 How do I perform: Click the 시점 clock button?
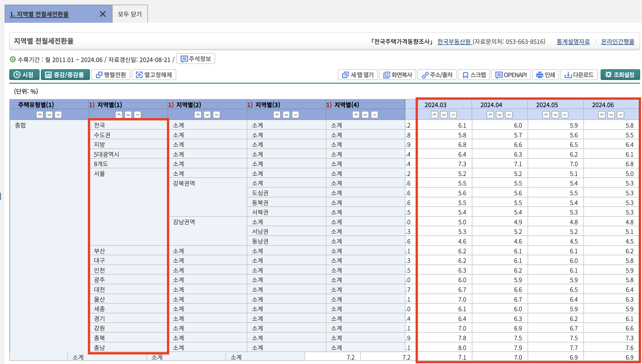pyautogui.click(x=24, y=75)
